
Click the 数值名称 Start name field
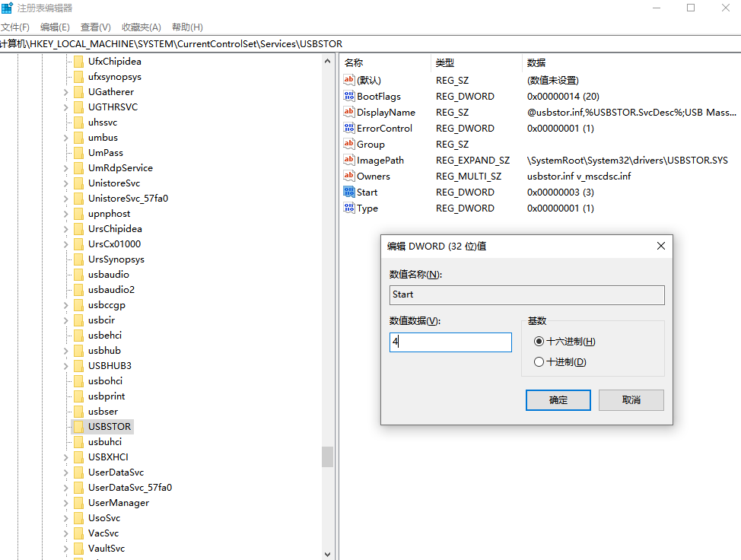click(x=527, y=295)
